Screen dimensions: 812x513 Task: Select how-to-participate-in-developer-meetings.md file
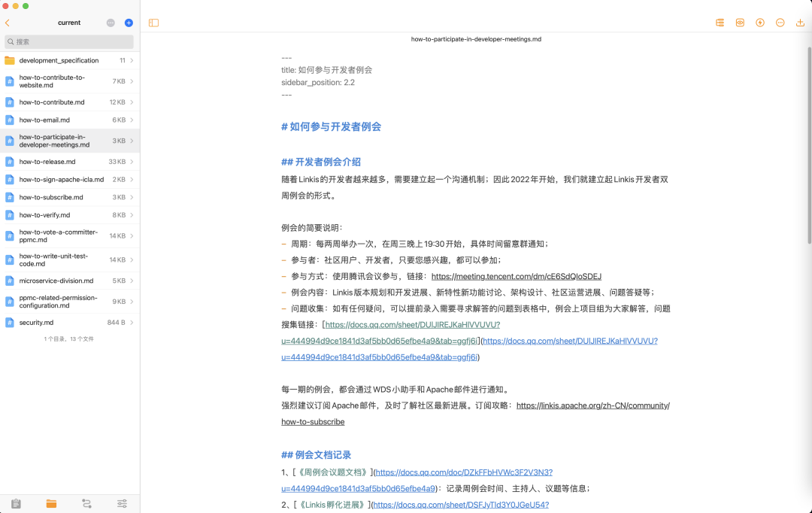click(x=70, y=141)
